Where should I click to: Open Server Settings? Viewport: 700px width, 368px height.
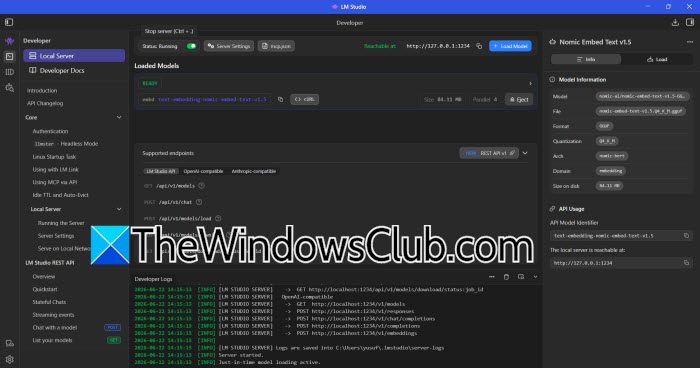click(229, 46)
